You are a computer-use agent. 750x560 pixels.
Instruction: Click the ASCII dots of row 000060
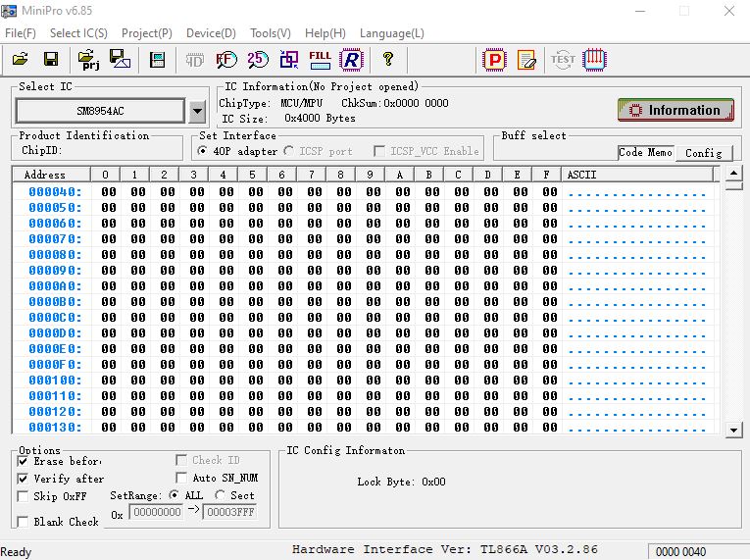(x=636, y=224)
